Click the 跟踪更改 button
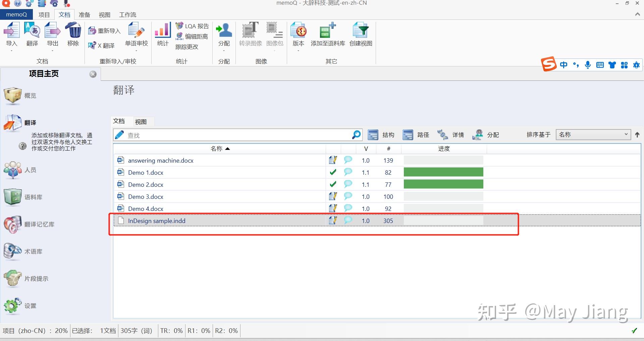This screenshot has height=341, width=644. click(x=187, y=47)
